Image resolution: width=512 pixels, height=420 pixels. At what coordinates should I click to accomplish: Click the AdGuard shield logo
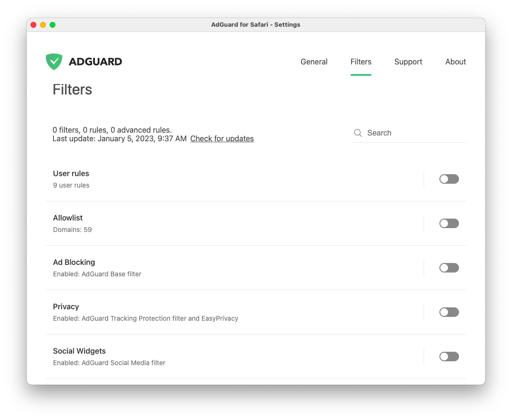(x=54, y=62)
